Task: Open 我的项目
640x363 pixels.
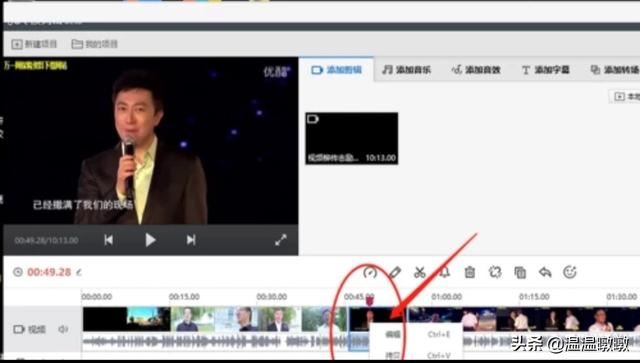Action: pyautogui.click(x=95, y=44)
